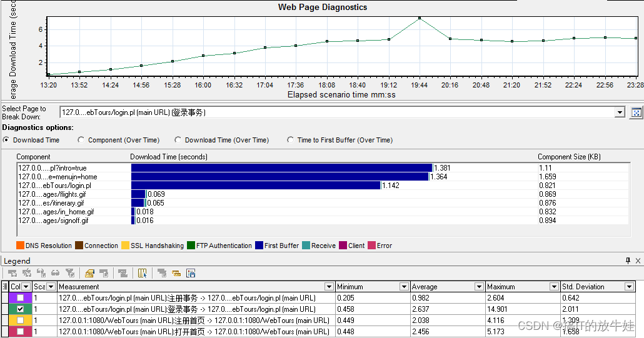The image size is (644, 338).
Task: Open the Maximum column filter dropdown
Action: 554,286
